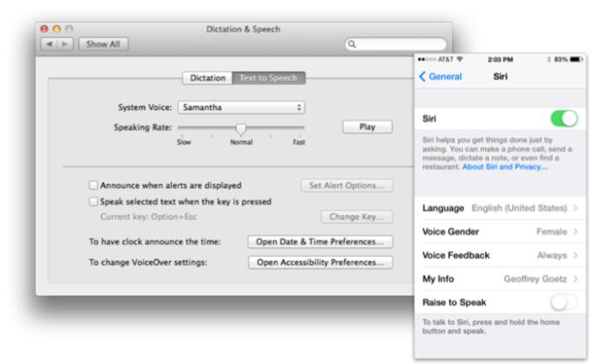Tap the signal strength dots near AT&T
Viewport: 590px width, 364px height.
click(427, 60)
